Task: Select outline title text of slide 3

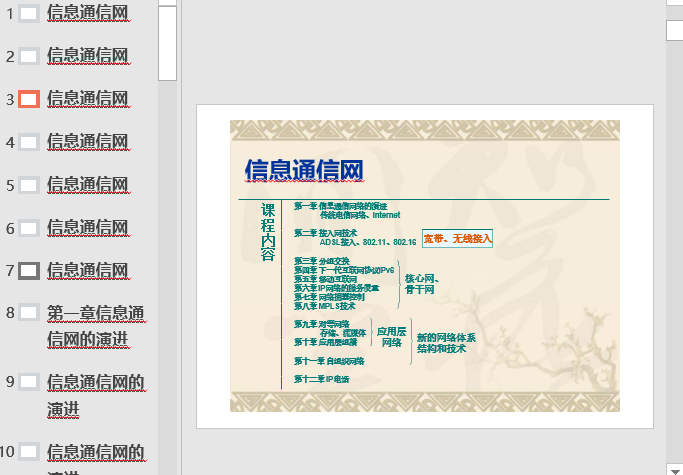Action: point(88,99)
